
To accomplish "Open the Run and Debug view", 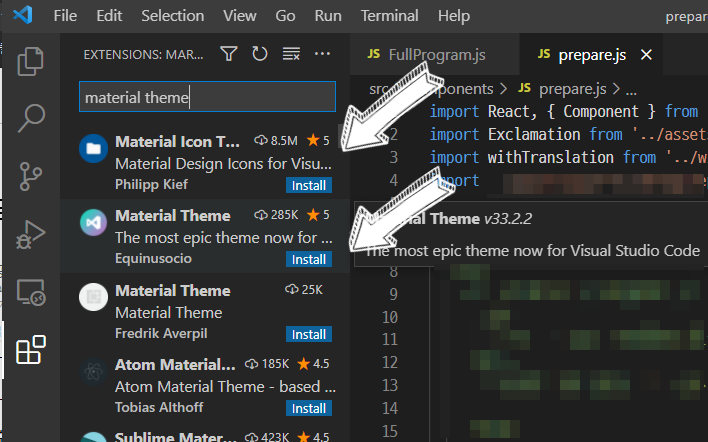I will [x=30, y=234].
